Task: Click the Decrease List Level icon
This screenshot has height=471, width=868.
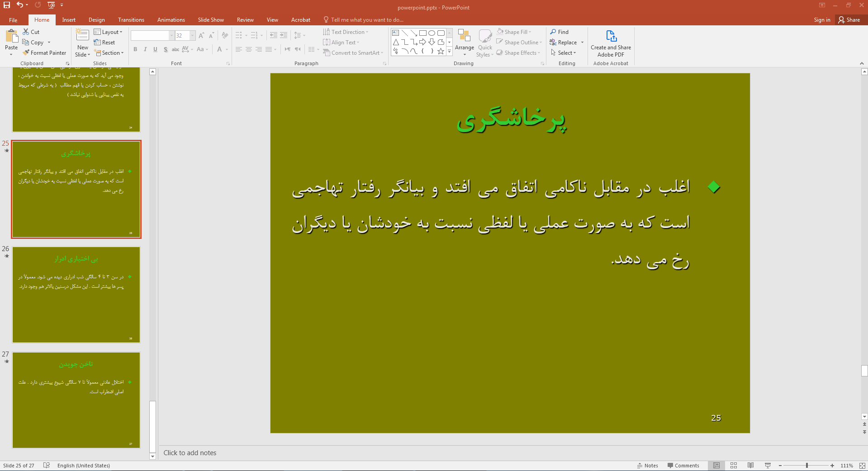Action: pos(274,35)
